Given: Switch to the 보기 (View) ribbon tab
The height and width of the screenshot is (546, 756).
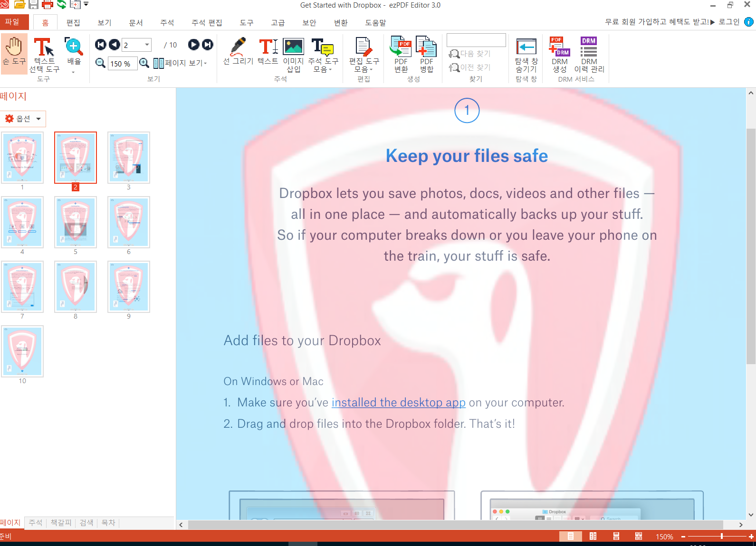Looking at the screenshot, I should [105, 22].
